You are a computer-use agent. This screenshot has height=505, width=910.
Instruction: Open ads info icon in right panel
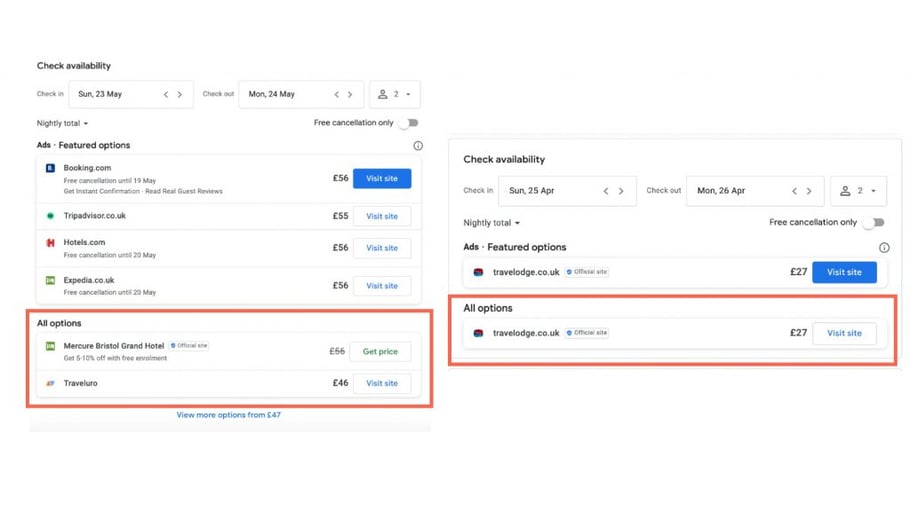pyautogui.click(x=884, y=248)
